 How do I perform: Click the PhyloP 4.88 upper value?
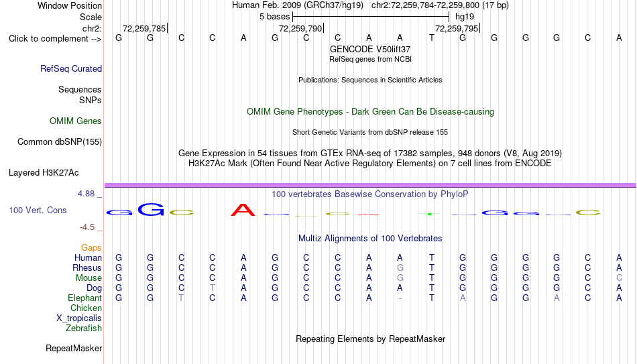click(x=86, y=194)
